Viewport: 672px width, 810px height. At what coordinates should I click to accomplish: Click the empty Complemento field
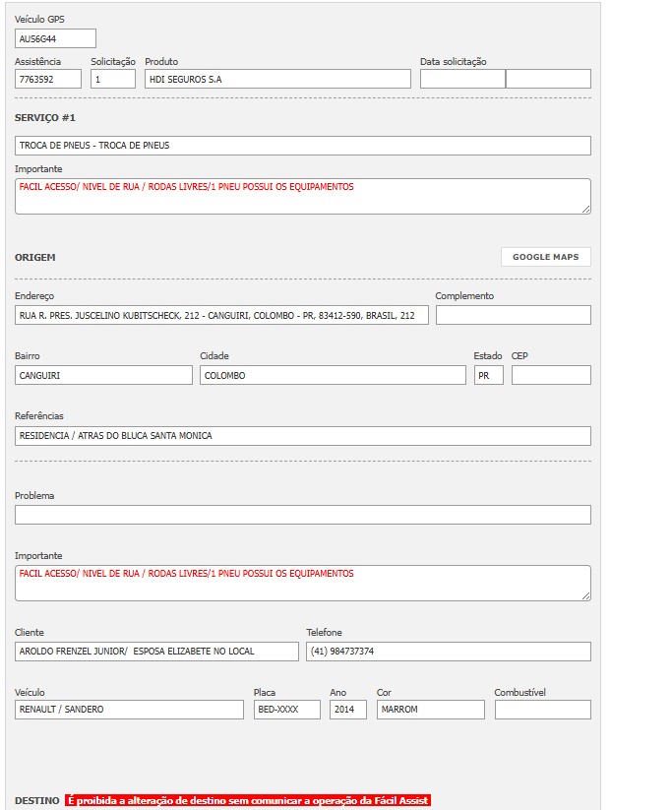513,315
